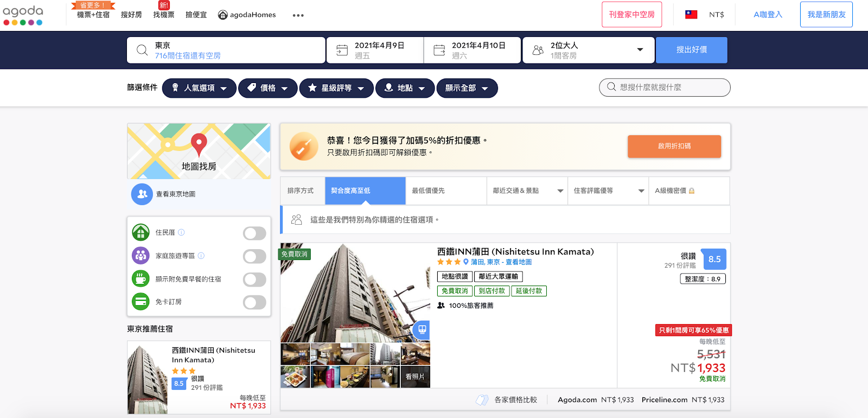
Task: Open the 搜好房 menu item
Action: pyautogui.click(x=131, y=15)
